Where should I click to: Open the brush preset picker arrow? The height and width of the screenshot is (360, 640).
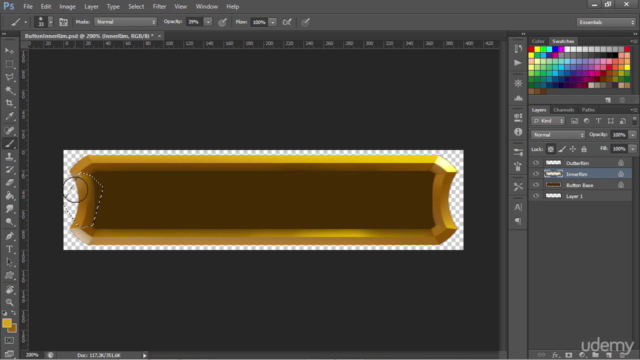coord(51,22)
